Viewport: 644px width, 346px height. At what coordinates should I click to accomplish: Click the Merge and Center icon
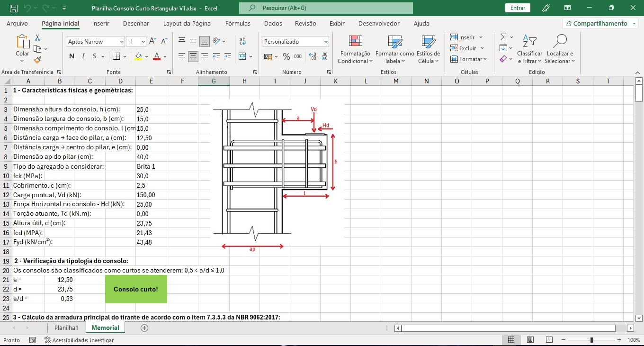pos(242,56)
